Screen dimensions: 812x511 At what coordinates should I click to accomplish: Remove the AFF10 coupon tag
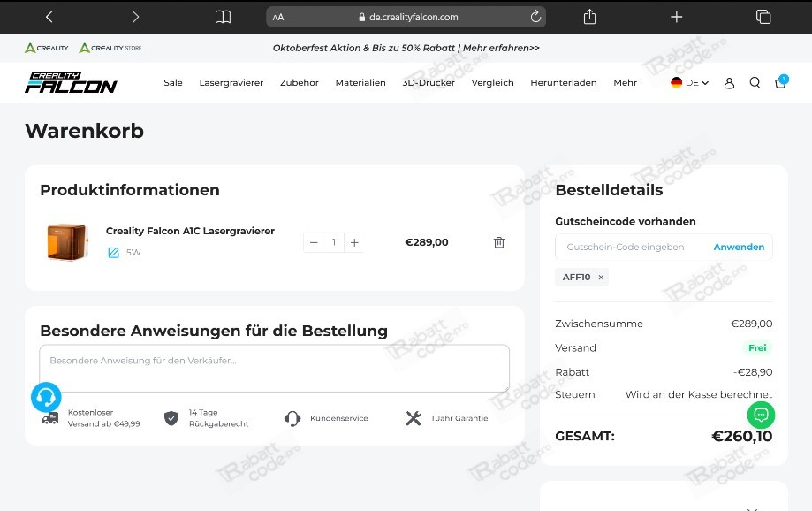[601, 278]
